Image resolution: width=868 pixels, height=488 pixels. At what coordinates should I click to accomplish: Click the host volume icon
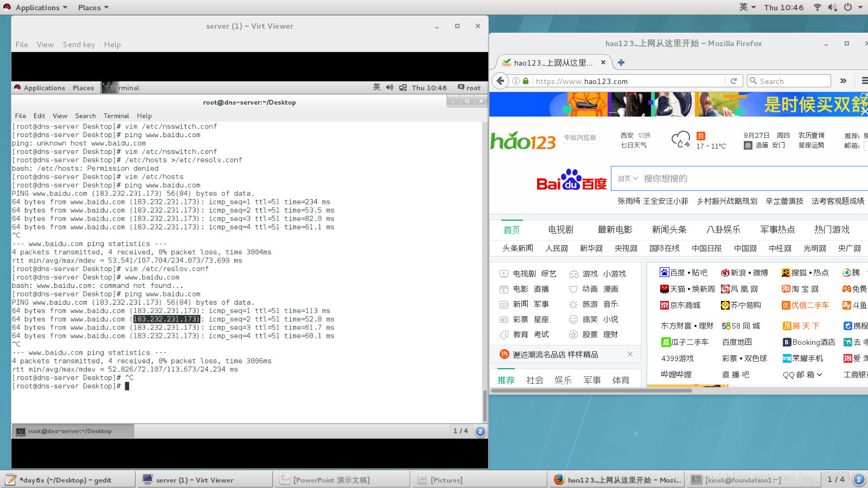832,7
